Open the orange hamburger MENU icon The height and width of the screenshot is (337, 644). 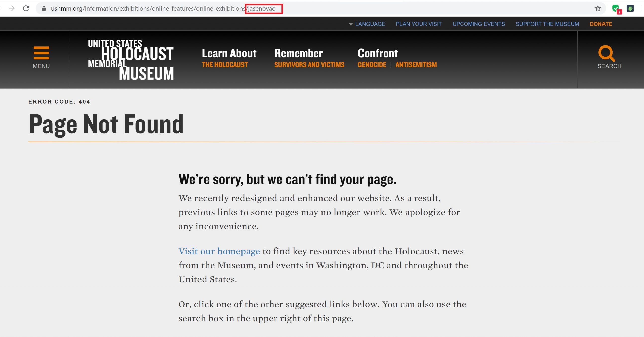tap(41, 53)
